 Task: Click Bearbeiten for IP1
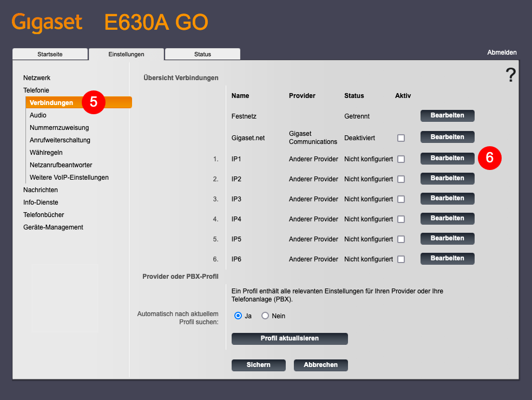tap(447, 158)
